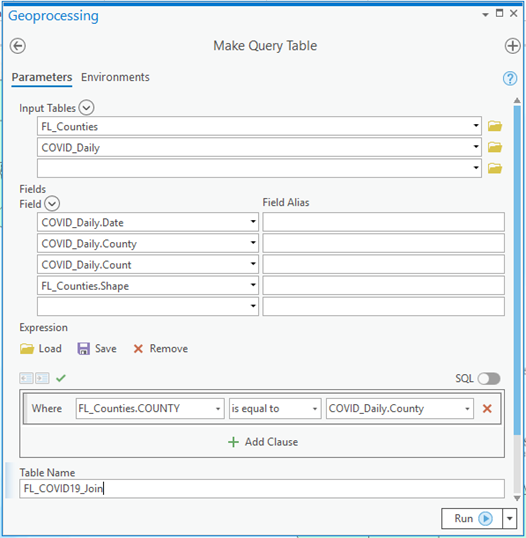
Task: Click the indent clause icon
Action: click(x=42, y=378)
